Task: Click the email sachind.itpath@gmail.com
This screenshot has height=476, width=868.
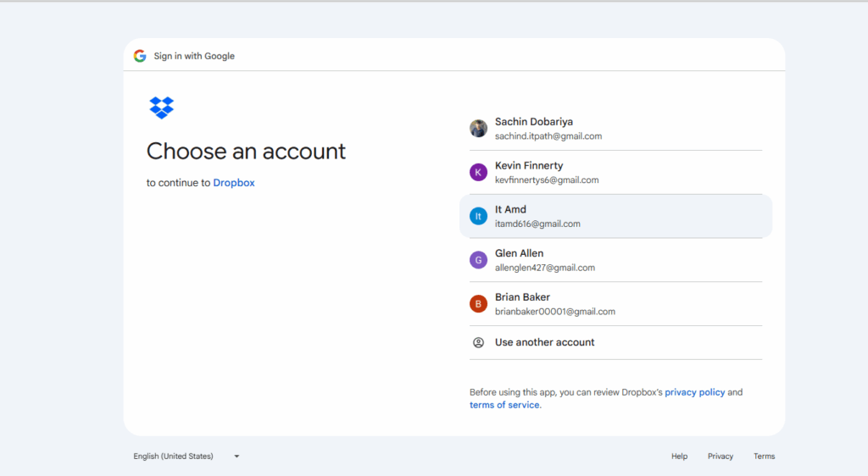Action: 548,136
